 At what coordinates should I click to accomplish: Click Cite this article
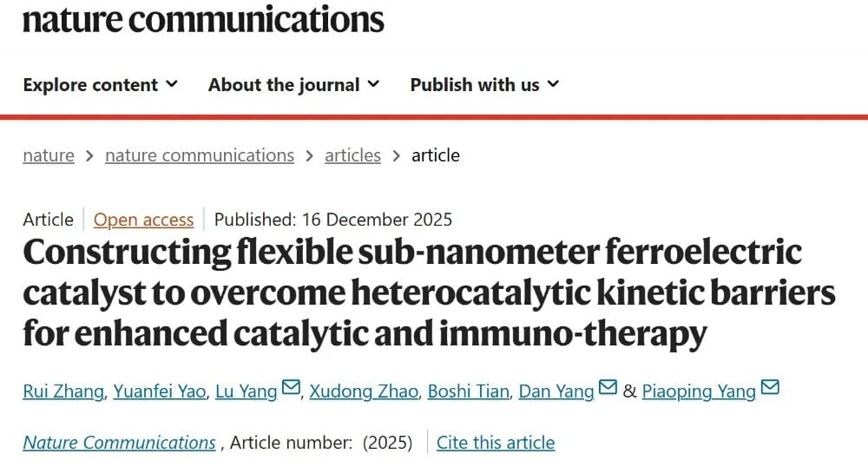coord(496,443)
